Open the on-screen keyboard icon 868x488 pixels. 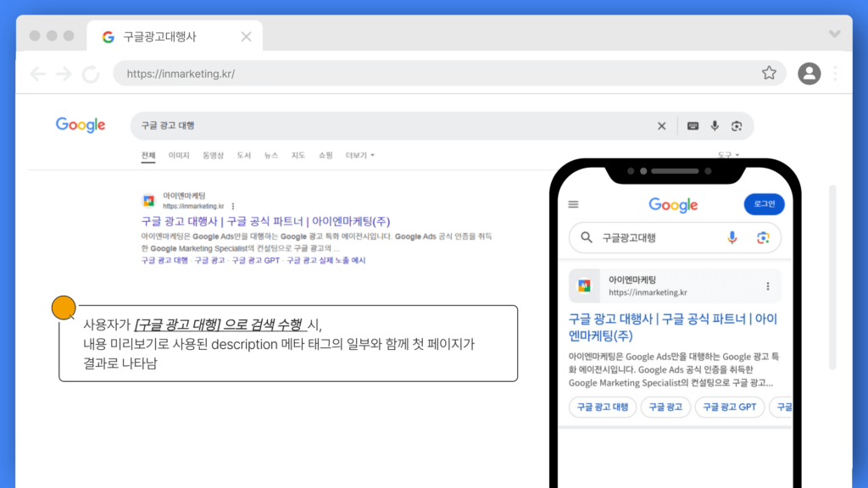coord(693,126)
